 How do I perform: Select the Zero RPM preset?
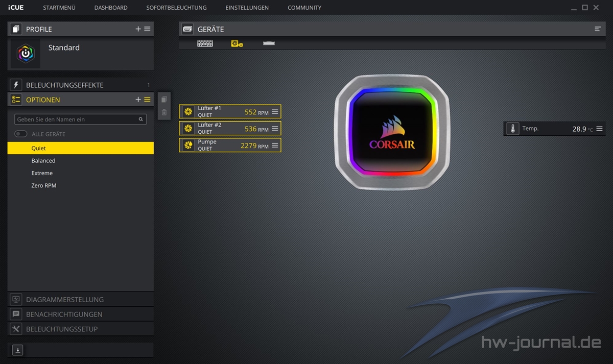(44, 186)
